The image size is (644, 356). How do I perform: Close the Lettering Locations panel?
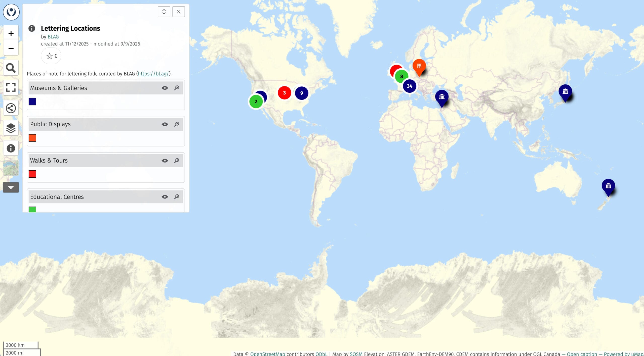[x=179, y=12]
